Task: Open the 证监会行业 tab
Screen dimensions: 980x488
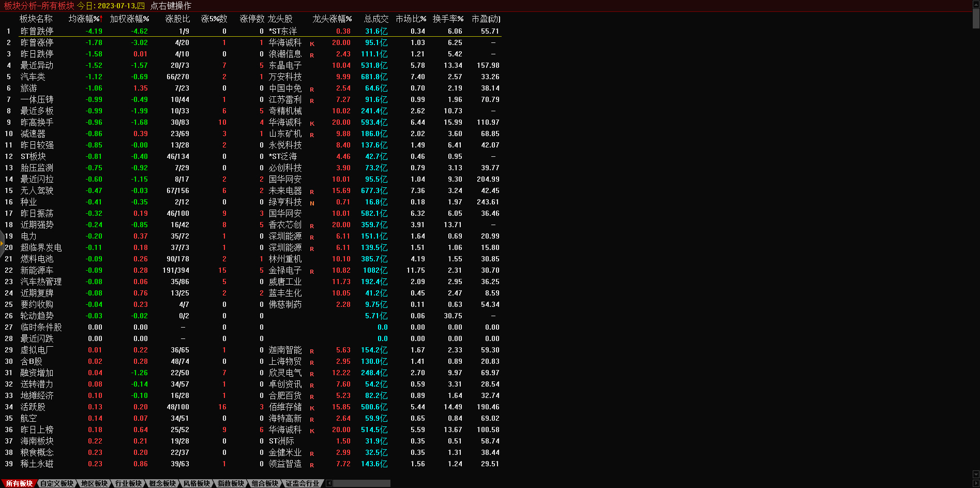Action: point(303,483)
